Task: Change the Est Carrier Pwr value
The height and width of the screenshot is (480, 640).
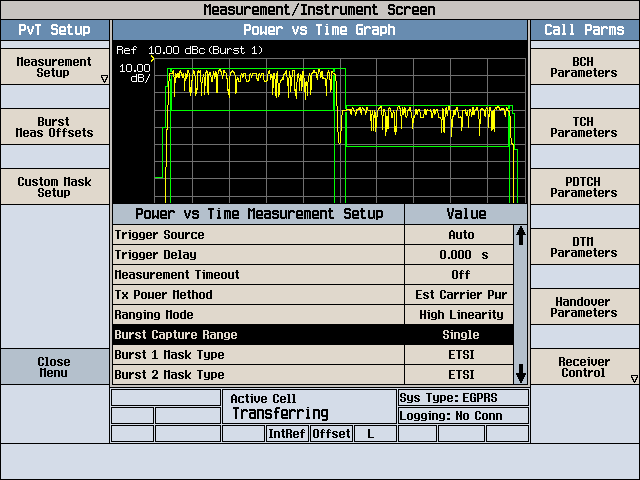Action: click(459, 295)
